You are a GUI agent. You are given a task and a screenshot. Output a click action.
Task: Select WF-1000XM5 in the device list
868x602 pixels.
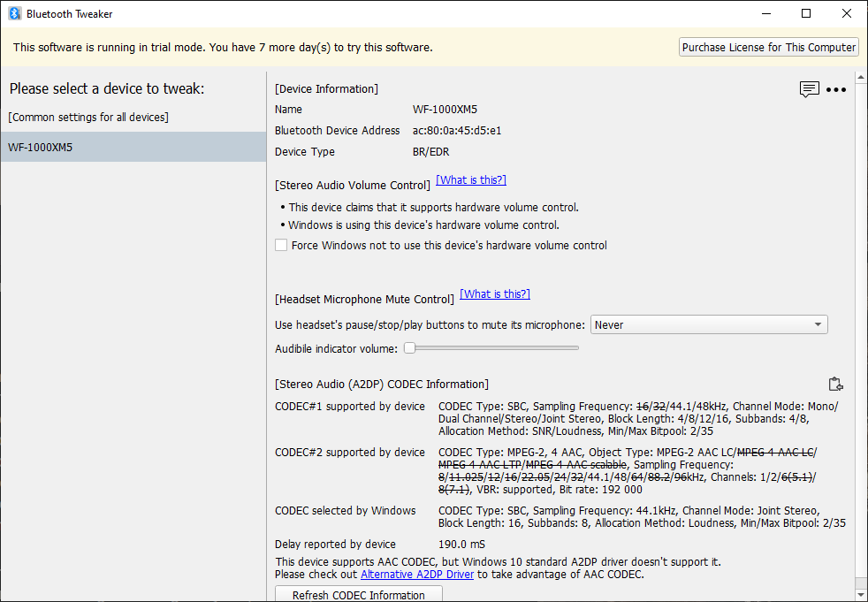133,147
